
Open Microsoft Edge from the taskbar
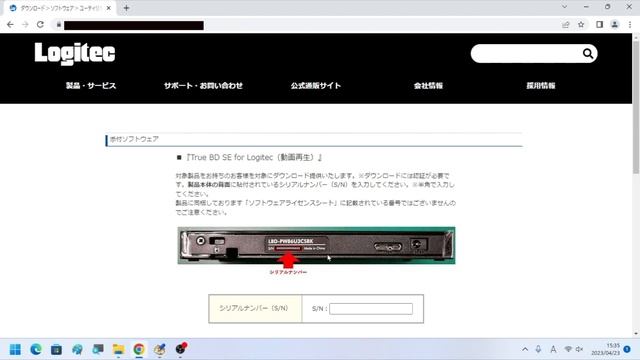pyautogui.click(x=36, y=349)
